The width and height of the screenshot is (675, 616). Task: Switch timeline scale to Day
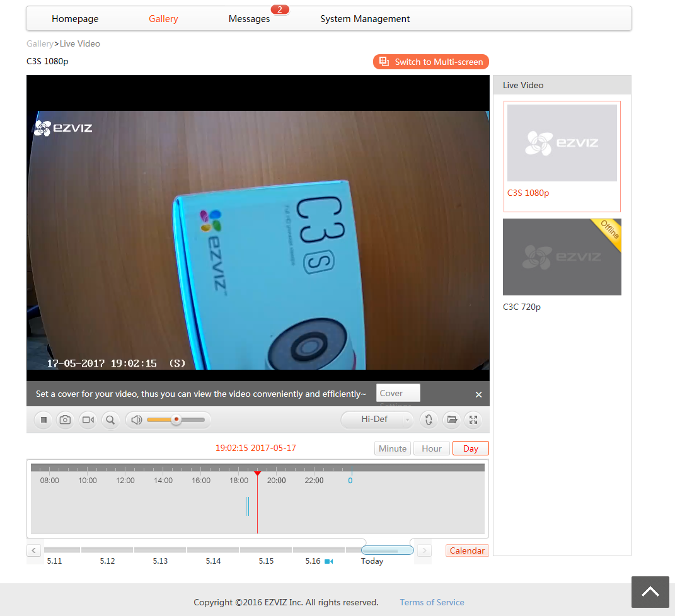coord(471,448)
